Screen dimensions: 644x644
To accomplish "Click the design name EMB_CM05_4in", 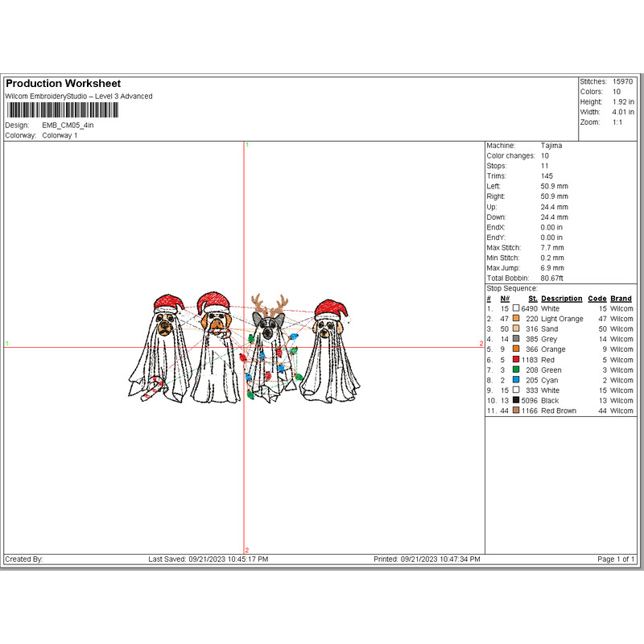I will coord(68,125).
